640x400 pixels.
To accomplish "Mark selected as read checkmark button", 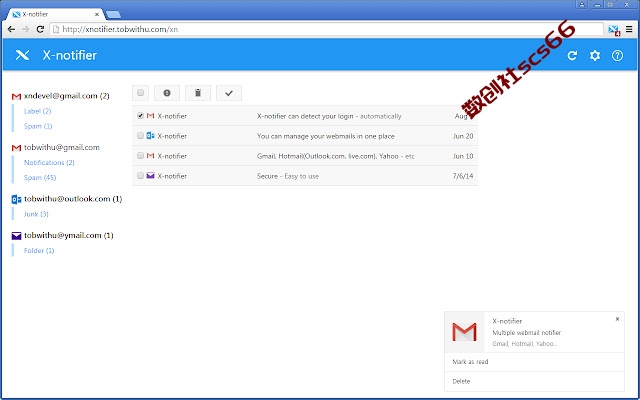I will point(229,93).
